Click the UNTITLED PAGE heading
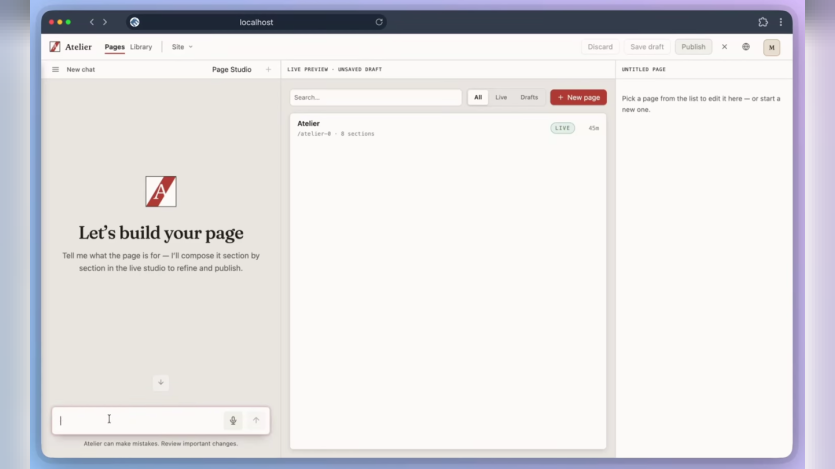This screenshot has height=469, width=835. tap(644, 69)
